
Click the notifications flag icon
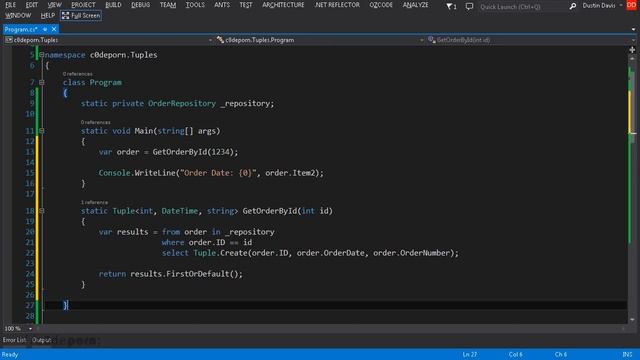click(451, 6)
